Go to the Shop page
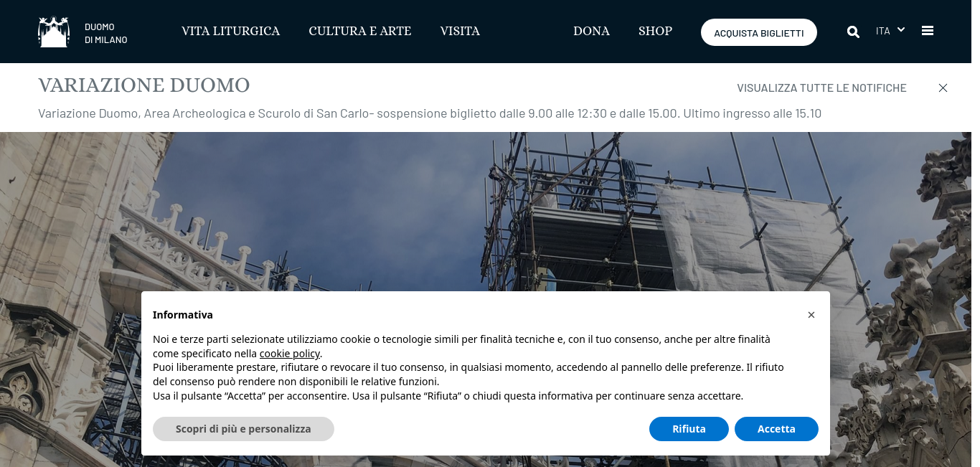Viewport: 980px width, 467px height. (655, 32)
